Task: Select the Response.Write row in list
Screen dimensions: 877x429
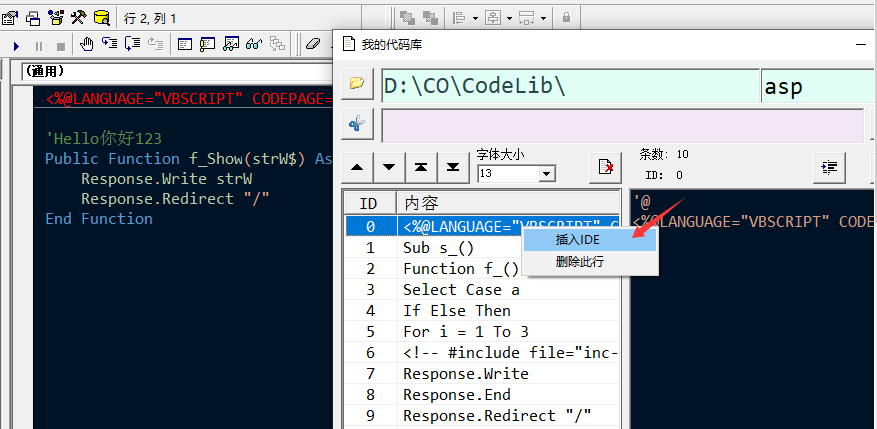Action: point(481,374)
